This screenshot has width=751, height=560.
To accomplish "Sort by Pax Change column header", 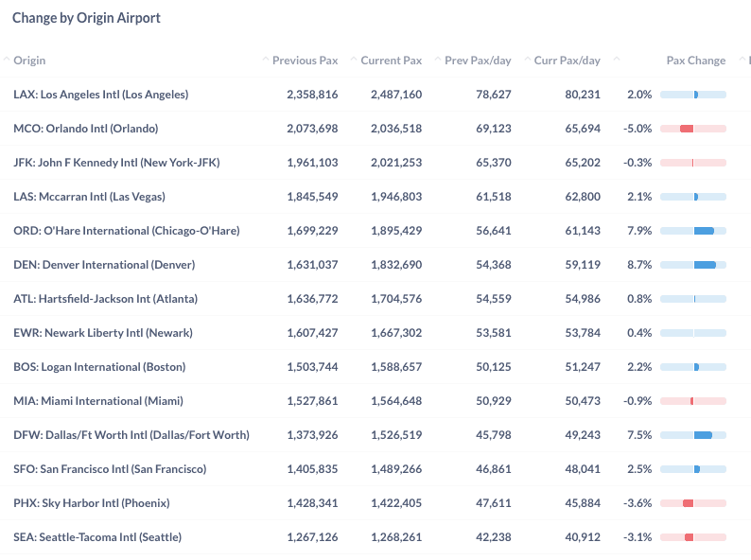I will tap(696, 61).
